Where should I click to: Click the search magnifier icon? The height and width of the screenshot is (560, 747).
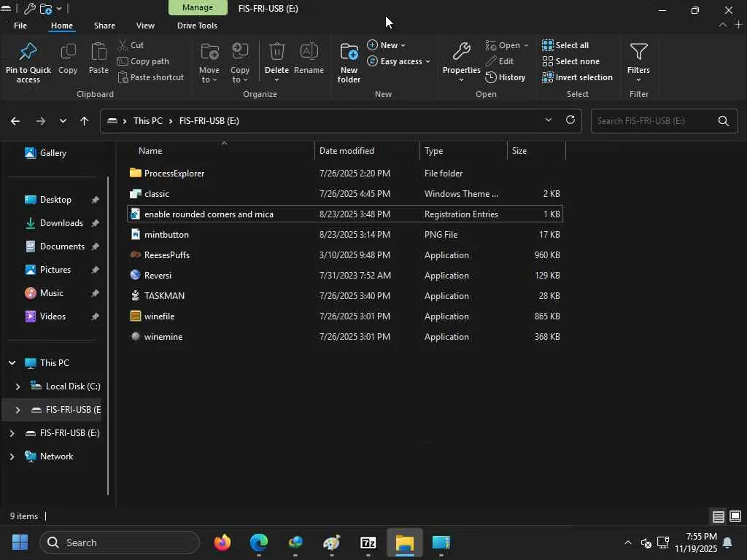tap(723, 121)
